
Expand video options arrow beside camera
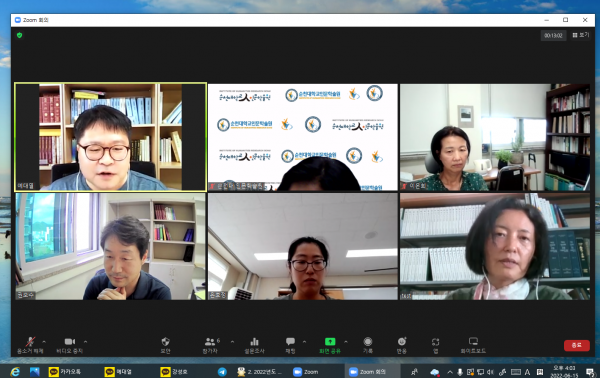click(x=85, y=341)
